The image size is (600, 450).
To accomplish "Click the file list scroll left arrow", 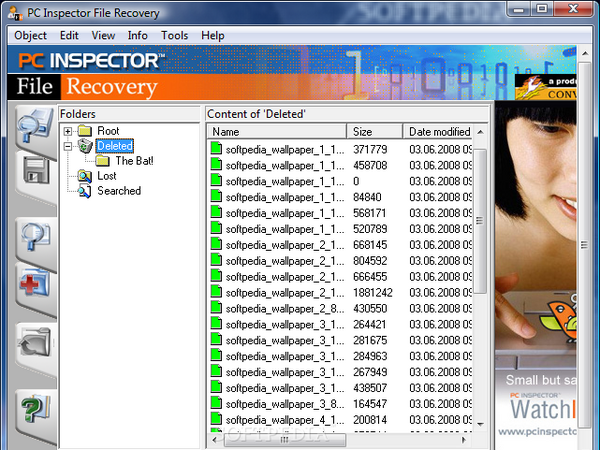I will (214, 440).
